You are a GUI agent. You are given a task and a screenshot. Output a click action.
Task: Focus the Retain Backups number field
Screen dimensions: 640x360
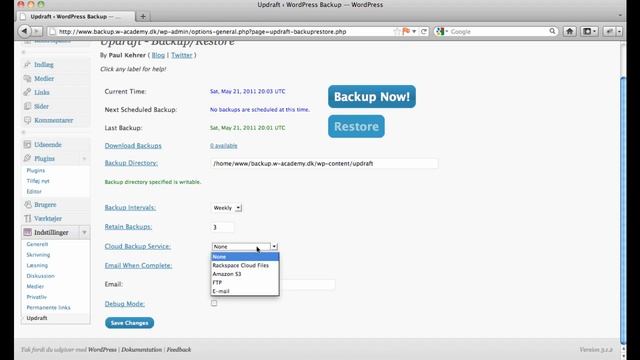[222, 227]
